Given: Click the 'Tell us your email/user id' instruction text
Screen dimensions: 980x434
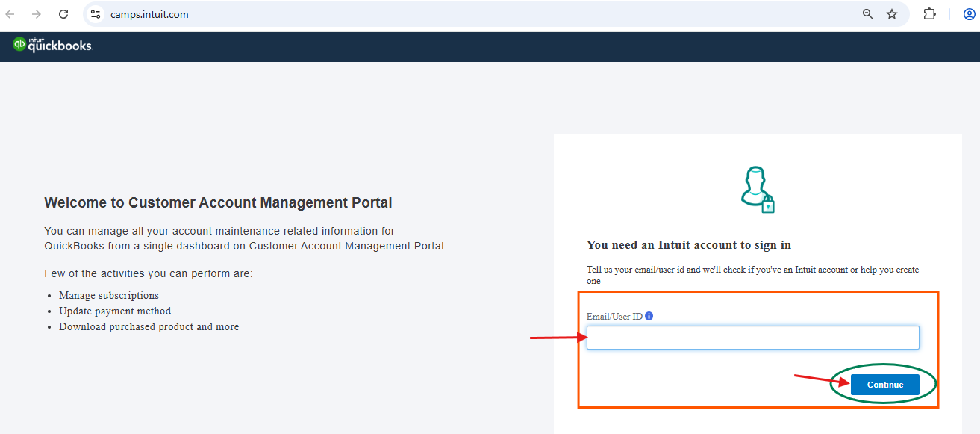Looking at the screenshot, I should click(x=752, y=275).
